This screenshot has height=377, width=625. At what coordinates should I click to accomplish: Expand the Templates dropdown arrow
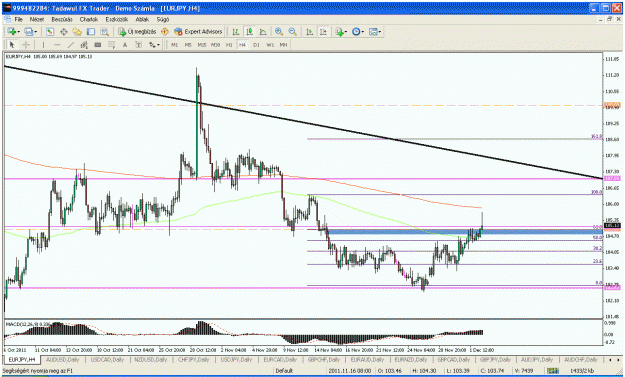tap(380, 32)
